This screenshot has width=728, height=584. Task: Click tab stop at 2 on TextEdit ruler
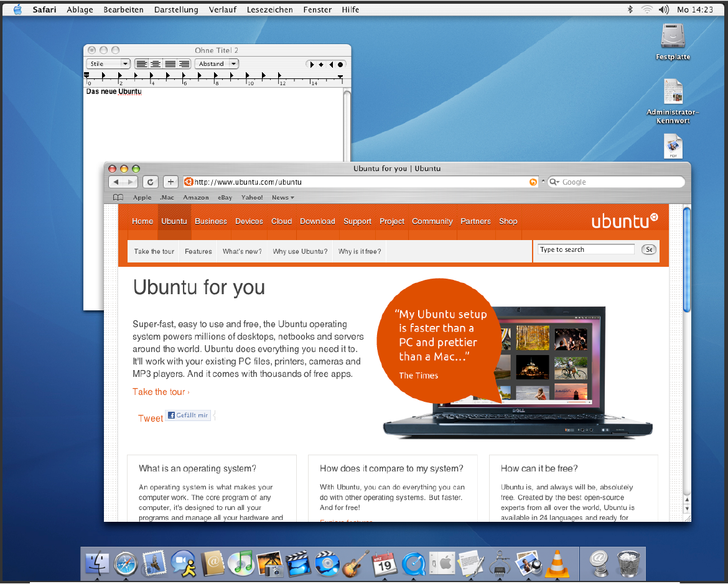pyautogui.click(x=119, y=75)
